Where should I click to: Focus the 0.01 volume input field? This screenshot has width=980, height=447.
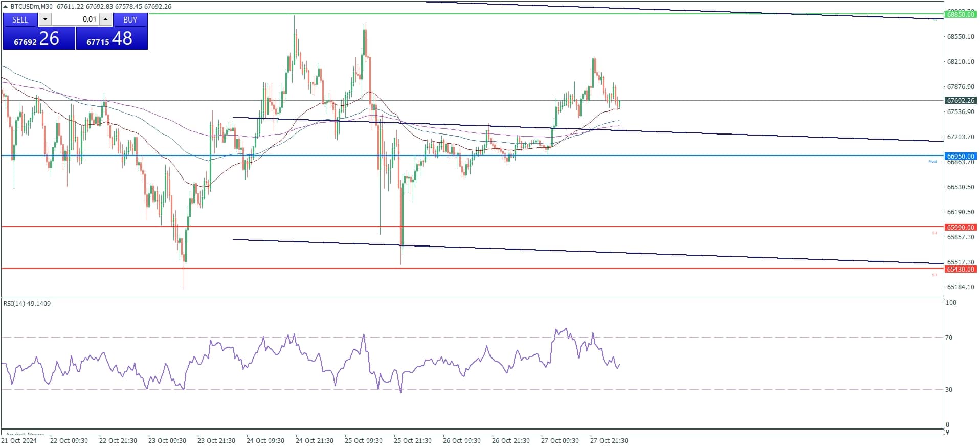(75, 19)
